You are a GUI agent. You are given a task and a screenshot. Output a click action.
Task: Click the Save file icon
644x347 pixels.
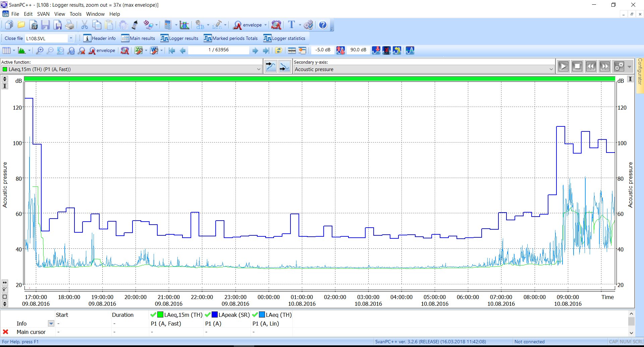tap(46, 25)
